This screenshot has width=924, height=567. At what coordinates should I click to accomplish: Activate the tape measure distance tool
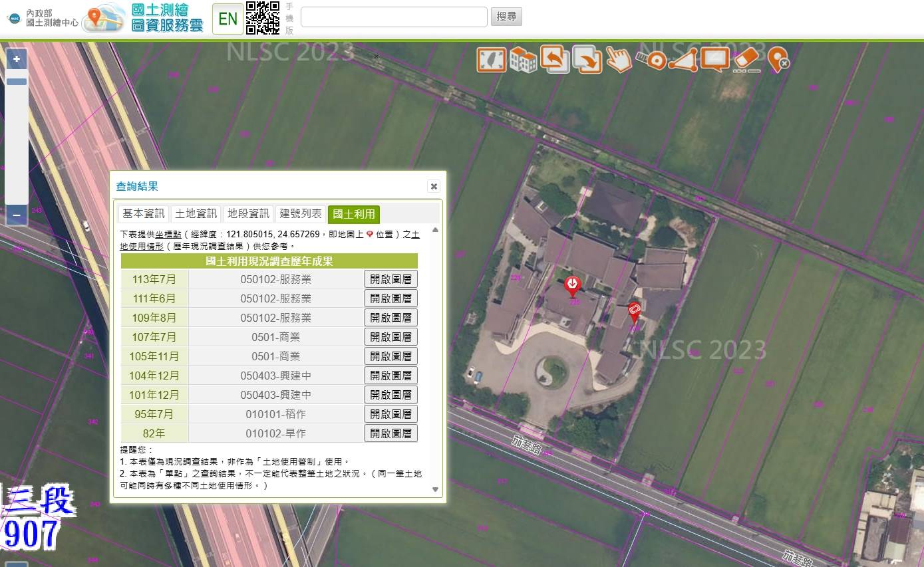click(x=651, y=60)
